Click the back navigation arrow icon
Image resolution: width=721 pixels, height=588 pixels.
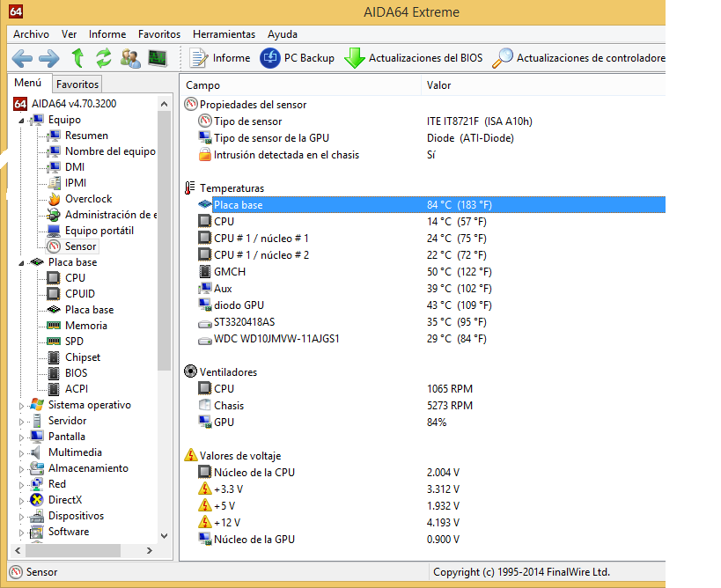[x=22, y=58]
